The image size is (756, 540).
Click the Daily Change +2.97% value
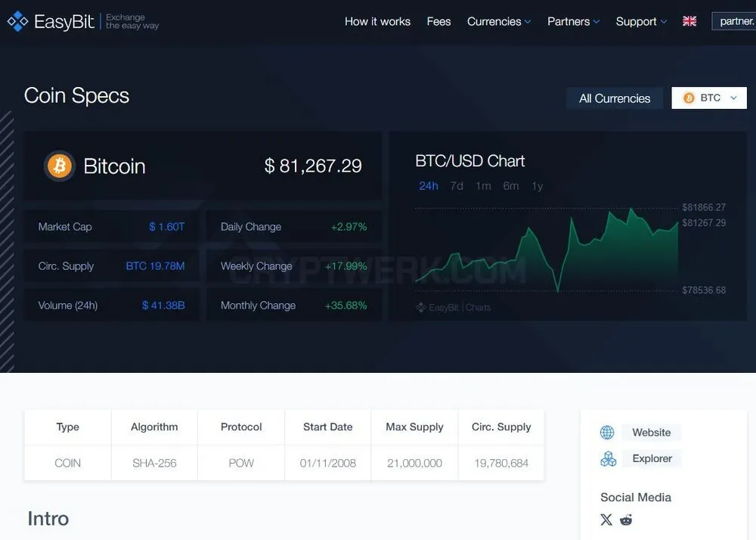[349, 227]
